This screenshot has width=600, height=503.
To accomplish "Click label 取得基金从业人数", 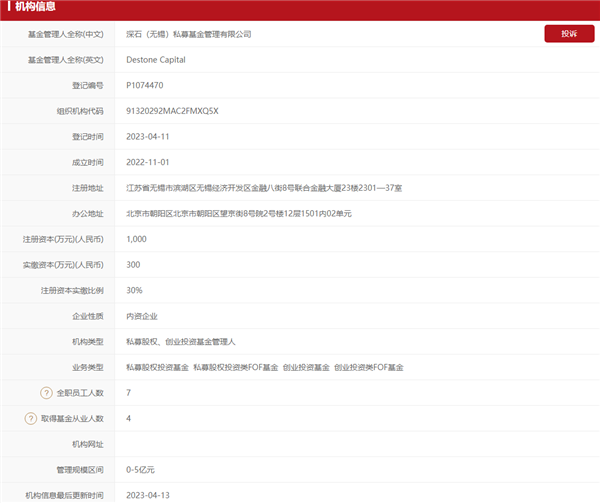I will click(x=72, y=419).
